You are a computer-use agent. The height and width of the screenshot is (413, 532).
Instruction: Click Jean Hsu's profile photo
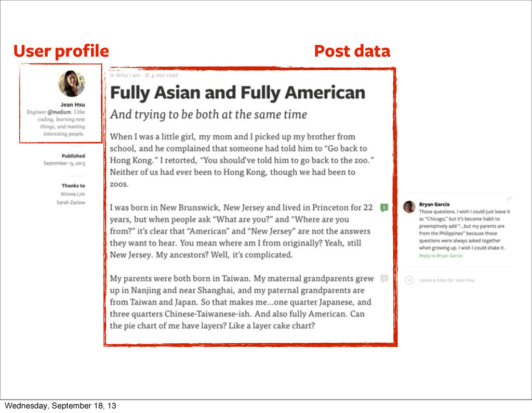click(72, 84)
